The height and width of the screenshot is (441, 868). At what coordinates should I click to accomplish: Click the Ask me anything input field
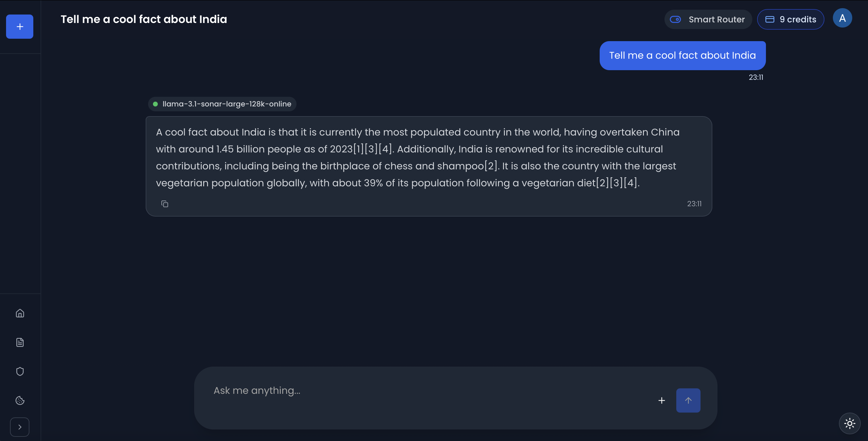coord(421,390)
